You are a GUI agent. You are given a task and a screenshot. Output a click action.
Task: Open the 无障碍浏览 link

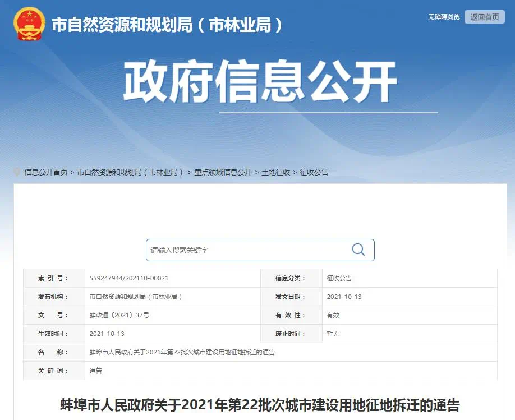pyautogui.click(x=444, y=17)
